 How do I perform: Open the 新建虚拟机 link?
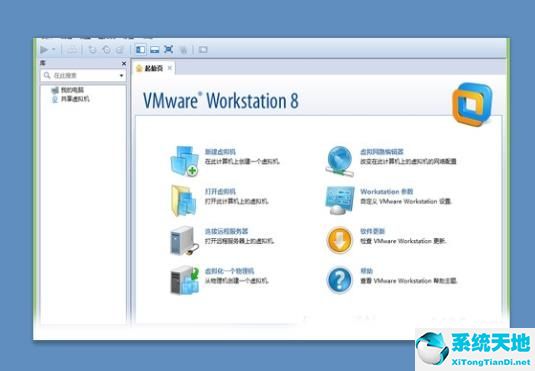coord(220,152)
